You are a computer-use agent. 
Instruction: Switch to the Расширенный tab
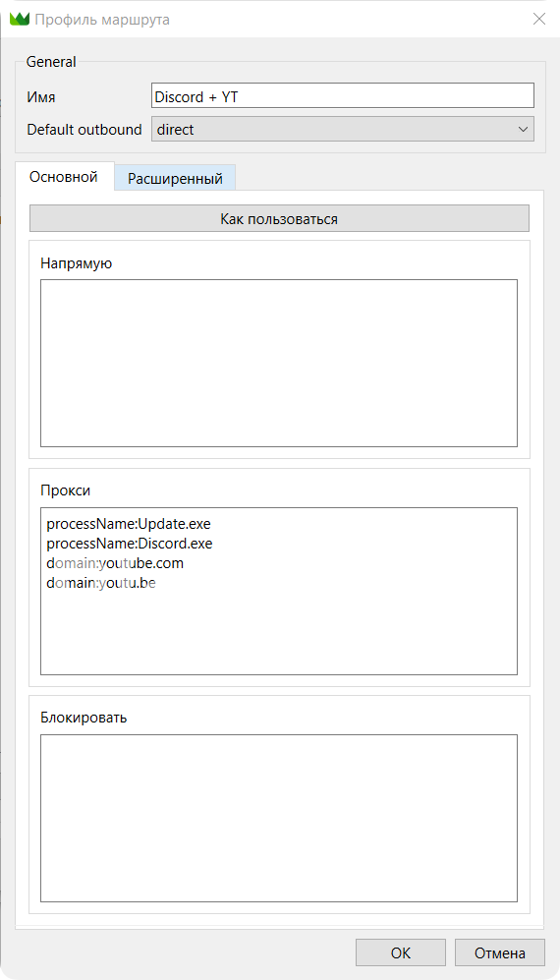click(x=175, y=179)
